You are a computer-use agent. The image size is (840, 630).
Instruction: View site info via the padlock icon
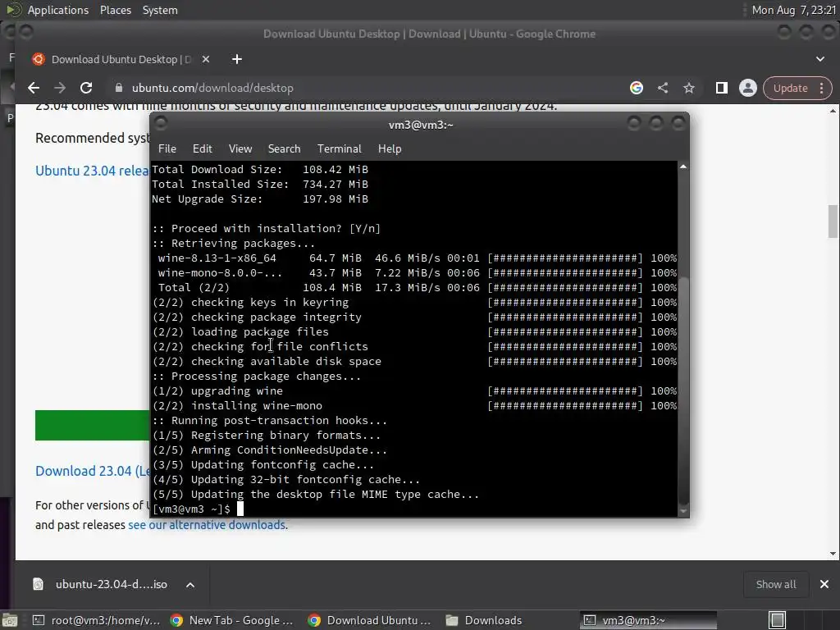tap(119, 88)
